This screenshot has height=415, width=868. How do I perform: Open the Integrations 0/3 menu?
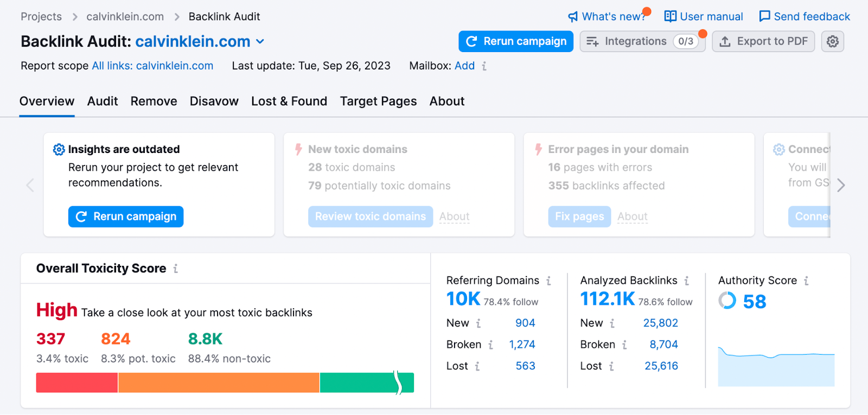coord(642,41)
